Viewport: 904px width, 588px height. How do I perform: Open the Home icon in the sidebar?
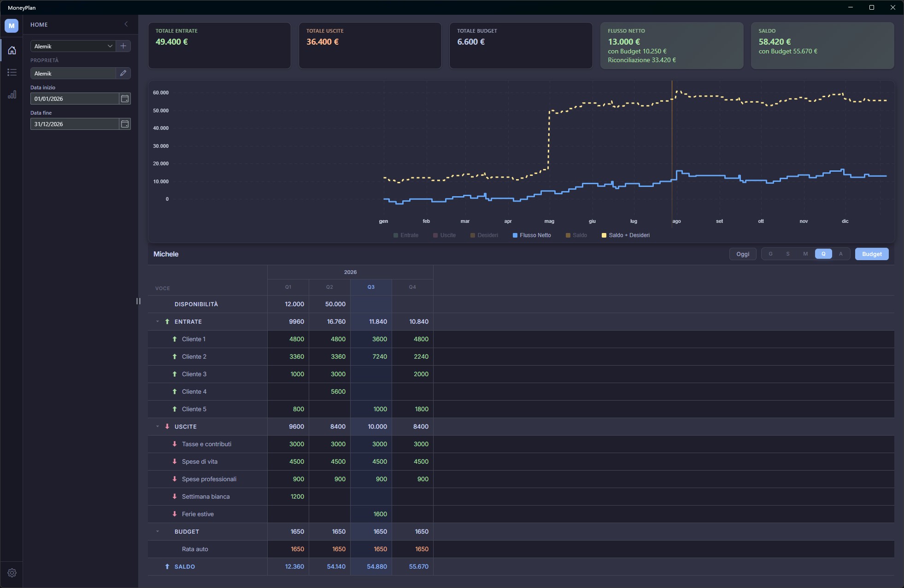pyautogui.click(x=12, y=50)
